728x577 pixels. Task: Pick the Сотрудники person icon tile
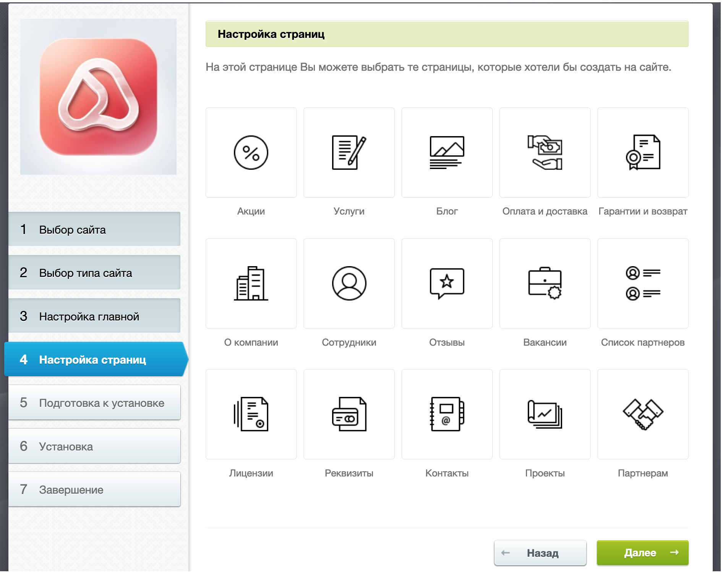click(349, 283)
